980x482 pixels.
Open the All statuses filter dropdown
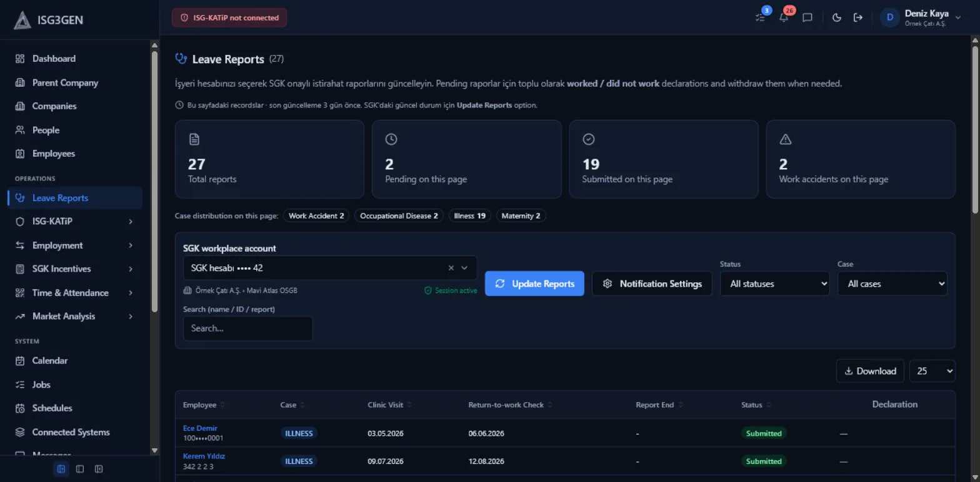point(775,283)
